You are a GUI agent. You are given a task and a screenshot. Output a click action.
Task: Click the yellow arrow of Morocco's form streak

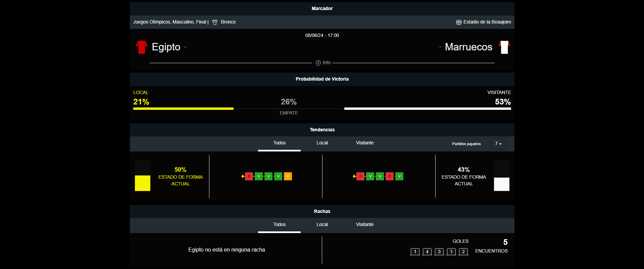[x=354, y=176]
